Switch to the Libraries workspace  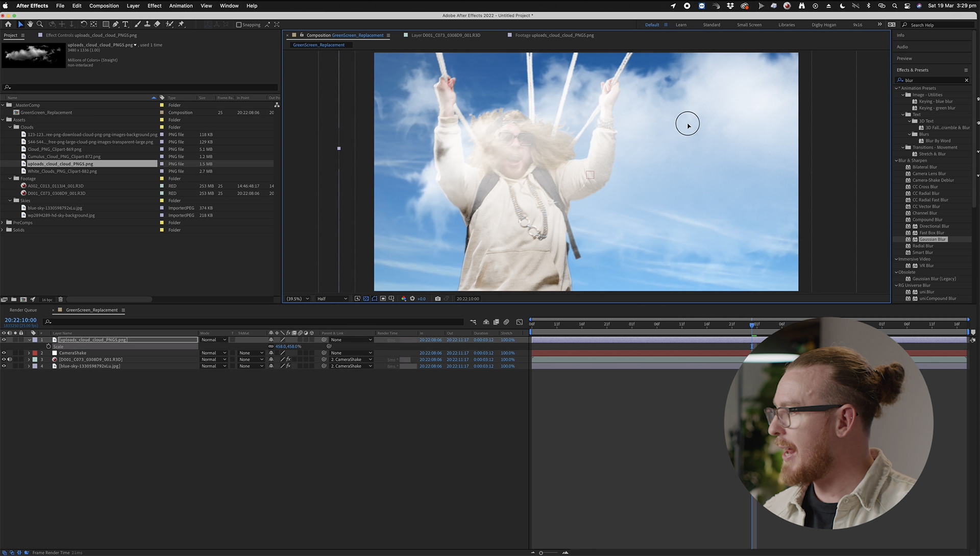(787, 25)
